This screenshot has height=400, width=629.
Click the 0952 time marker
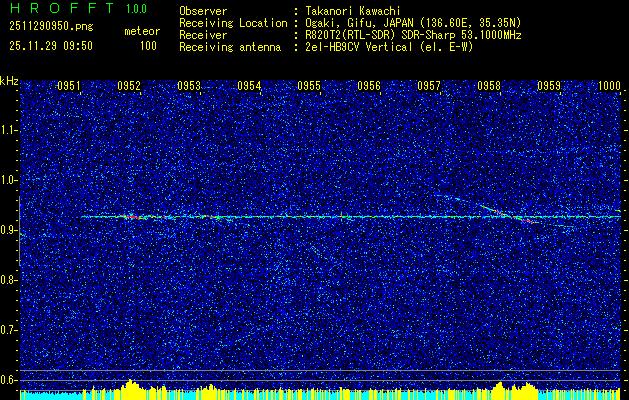tap(129, 86)
